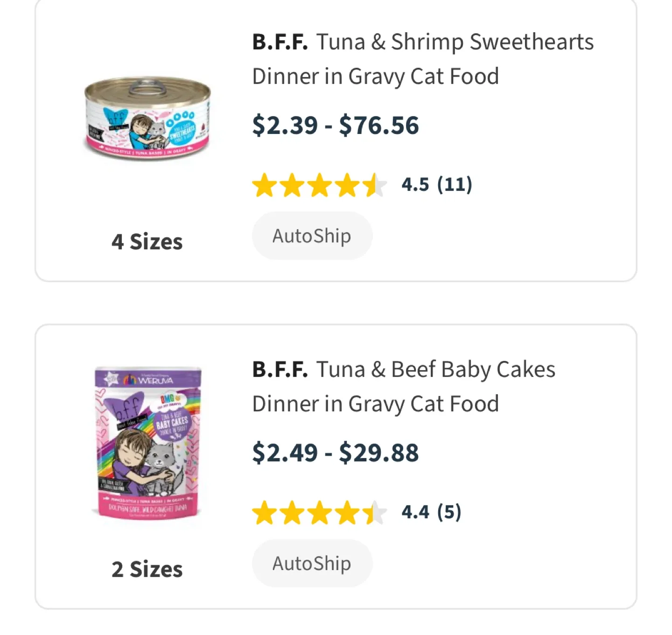This screenshot has width=672, height=635.
Task: Click AutoShip on the Baby Cakes product
Action: (312, 563)
